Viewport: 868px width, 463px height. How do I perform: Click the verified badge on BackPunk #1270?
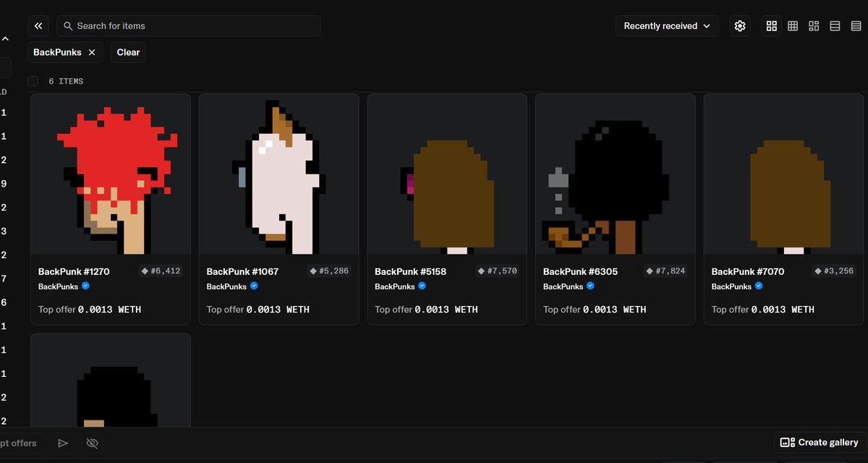[85, 286]
